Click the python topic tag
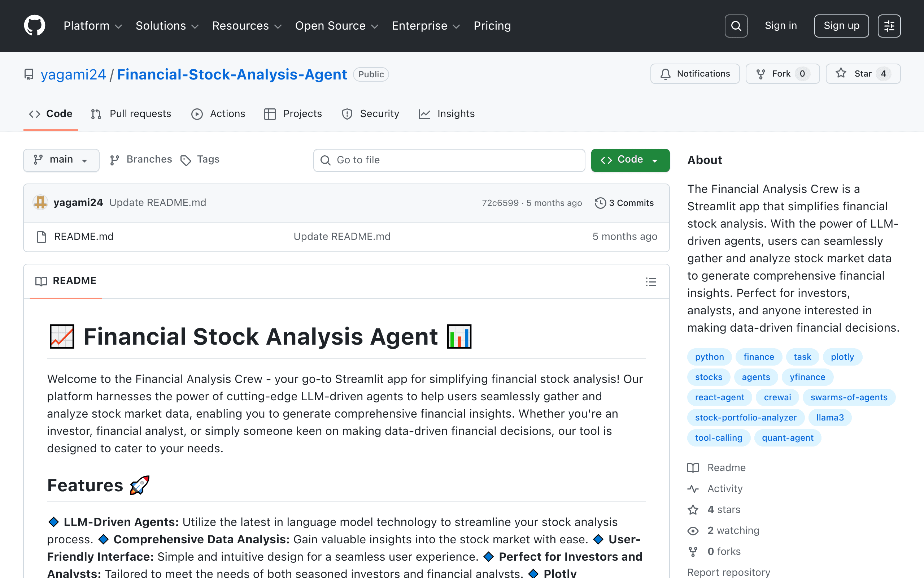The width and height of the screenshot is (924, 578). click(x=709, y=357)
